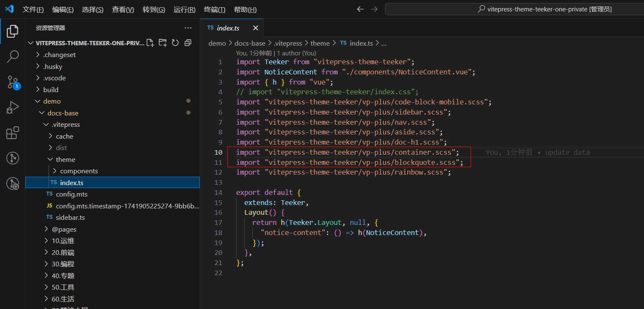Click the New File icon in explorer header

[x=150, y=43]
